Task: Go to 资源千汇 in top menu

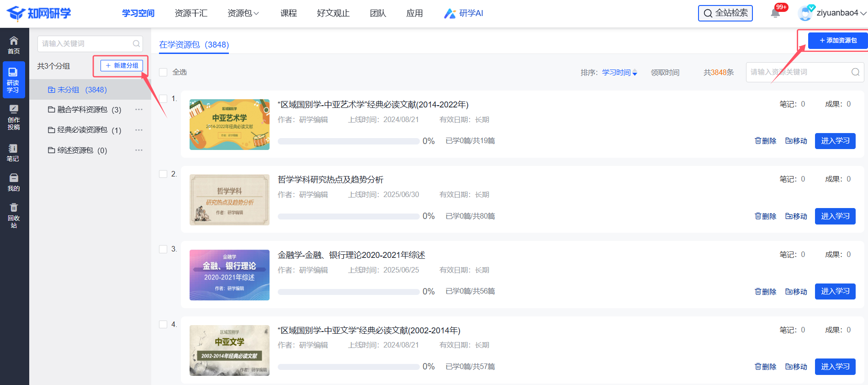Action: [191, 13]
